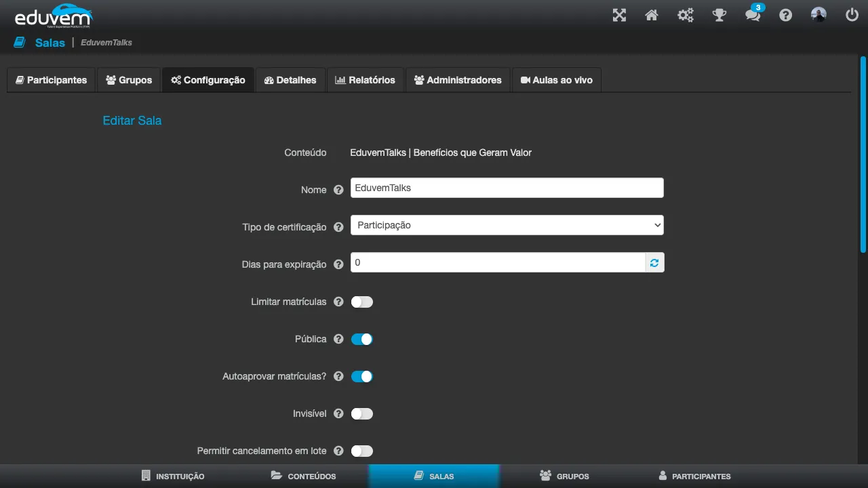The width and height of the screenshot is (868, 488).
Task: Select the Configuração tab
Action: pos(208,80)
